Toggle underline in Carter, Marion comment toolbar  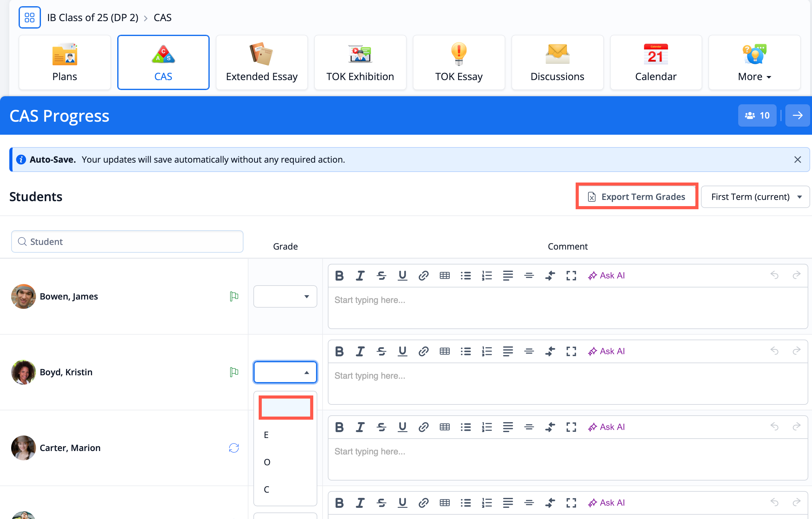point(402,427)
